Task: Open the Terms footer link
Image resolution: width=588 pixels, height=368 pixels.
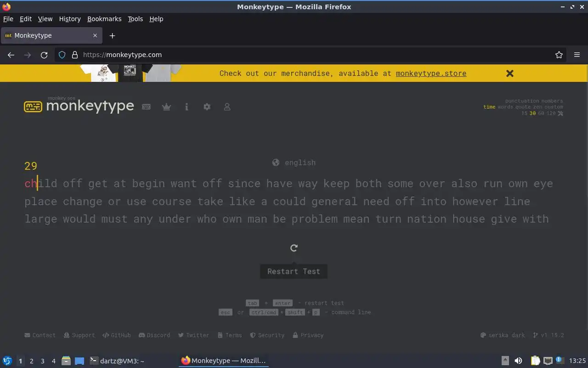Action: (x=230, y=335)
